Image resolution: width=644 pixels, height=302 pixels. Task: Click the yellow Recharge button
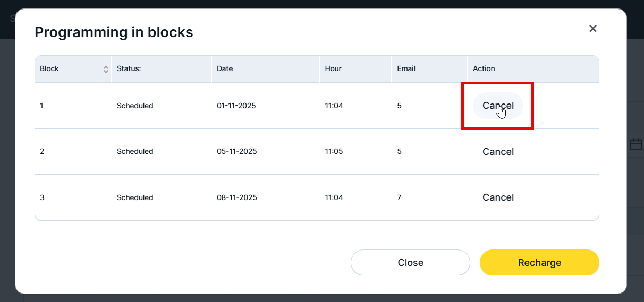[539, 263]
